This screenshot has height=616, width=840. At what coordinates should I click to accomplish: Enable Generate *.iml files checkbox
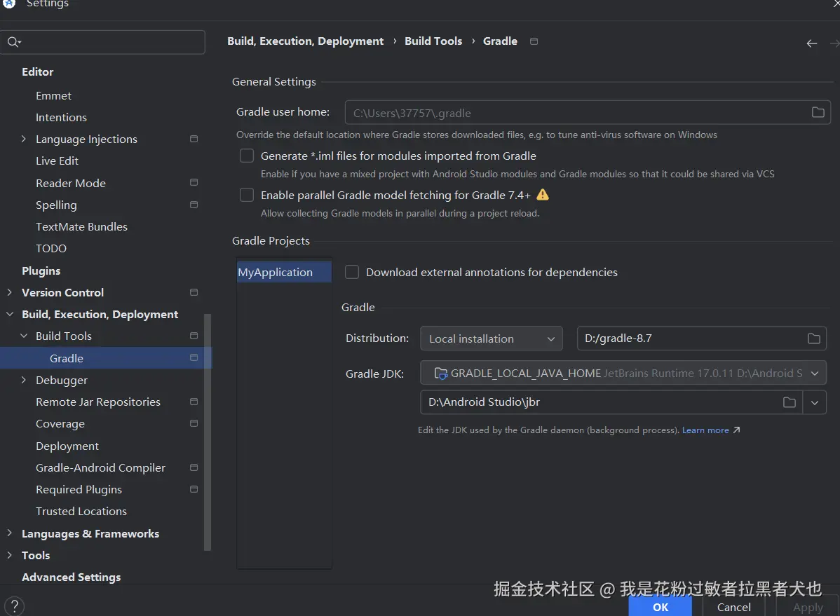pos(246,156)
